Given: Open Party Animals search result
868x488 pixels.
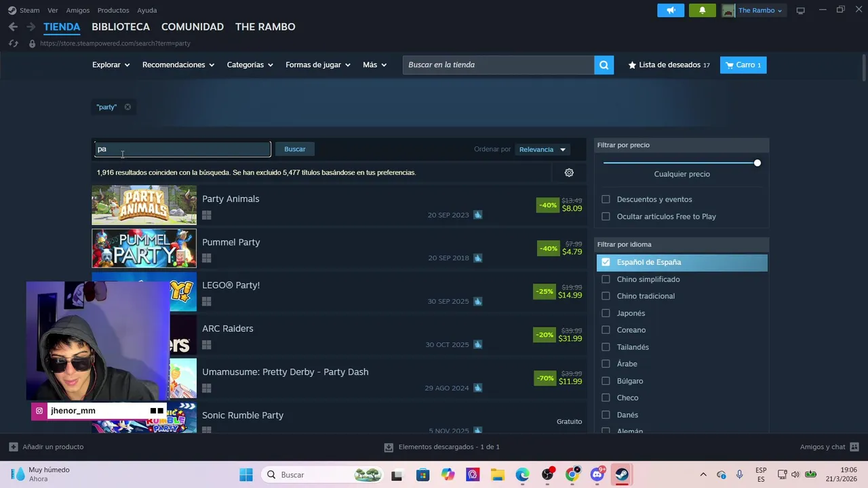Looking at the screenshot, I should (338, 205).
